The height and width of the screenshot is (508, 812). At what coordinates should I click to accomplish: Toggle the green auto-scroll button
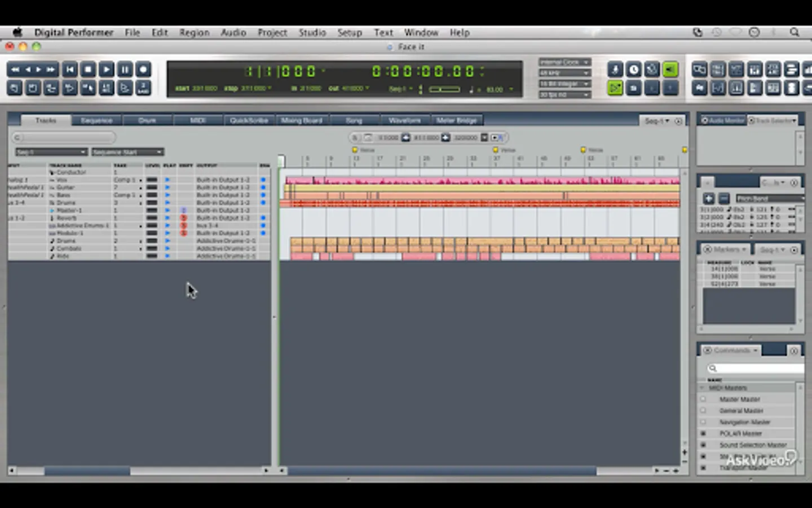coord(615,88)
